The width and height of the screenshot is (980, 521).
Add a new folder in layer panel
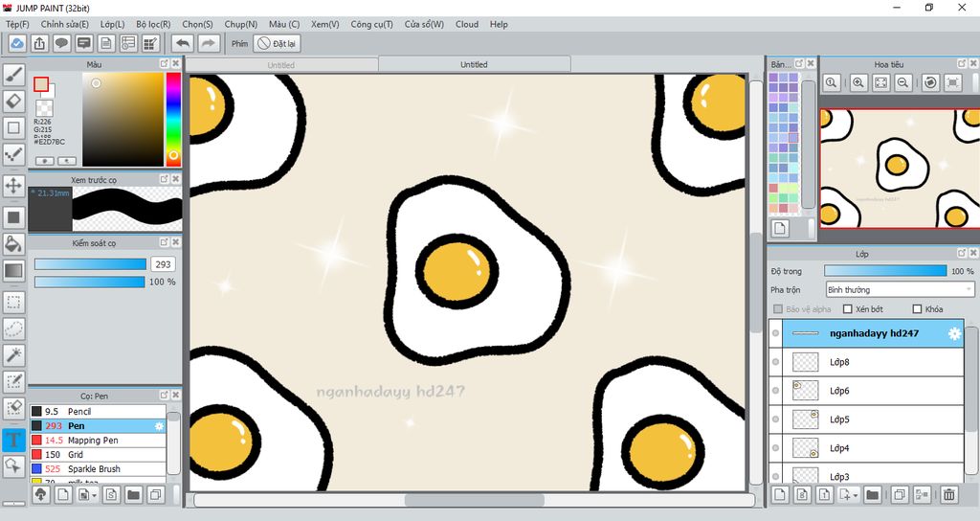coord(873,495)
